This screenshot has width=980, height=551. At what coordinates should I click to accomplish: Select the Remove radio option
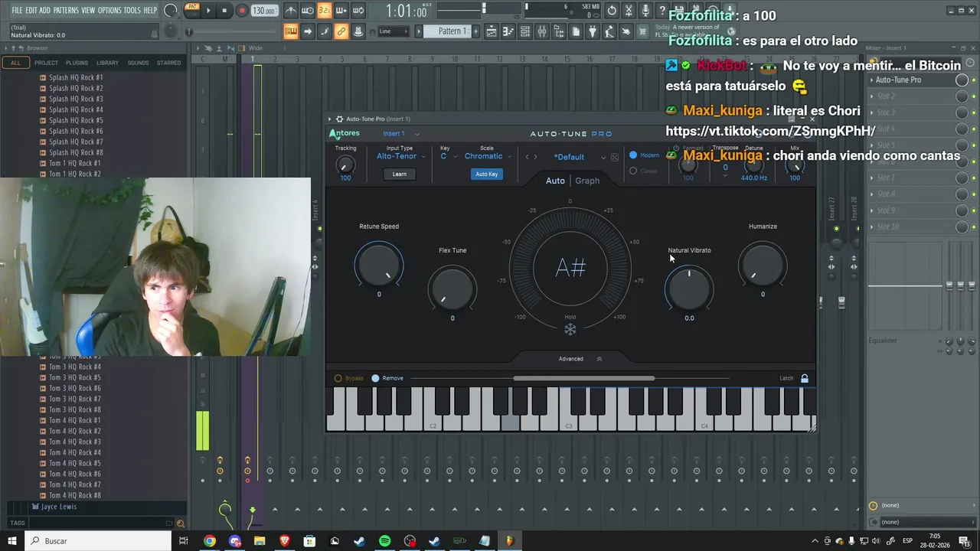click(375, 378)
